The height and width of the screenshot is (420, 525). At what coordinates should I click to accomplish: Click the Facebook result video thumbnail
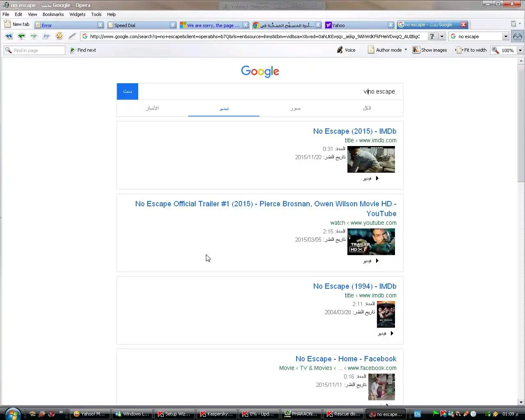pos(381,387)
